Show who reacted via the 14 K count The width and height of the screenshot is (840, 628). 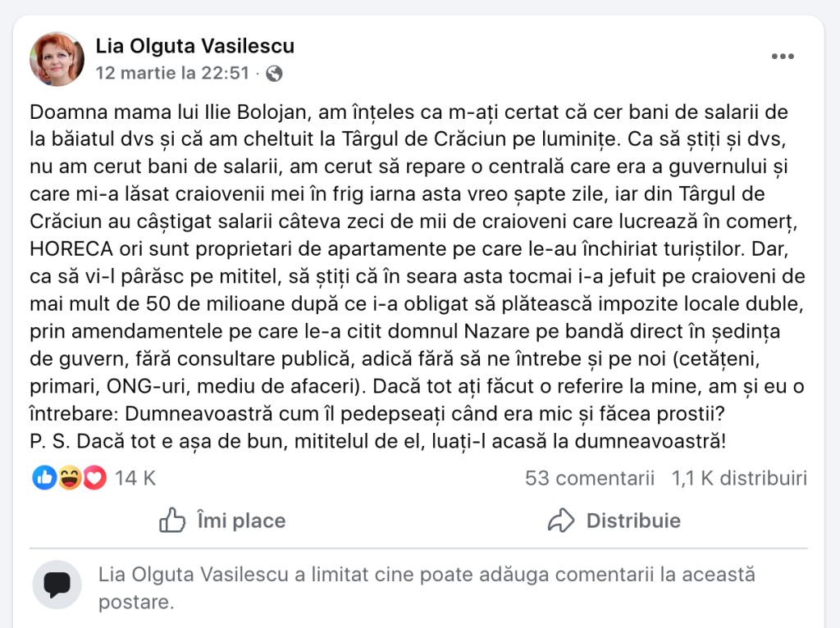coord(135,478)
